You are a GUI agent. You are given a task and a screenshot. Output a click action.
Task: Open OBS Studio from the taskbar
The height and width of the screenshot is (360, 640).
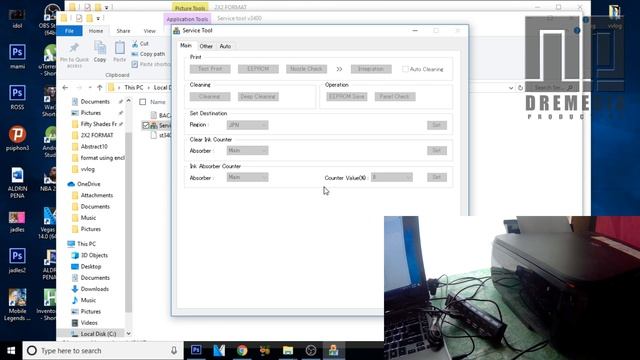pos(311,350)
